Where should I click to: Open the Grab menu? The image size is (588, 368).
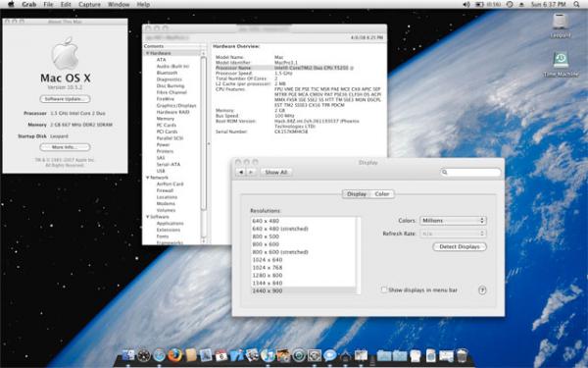pyautogui.click(x=28, y=5)
